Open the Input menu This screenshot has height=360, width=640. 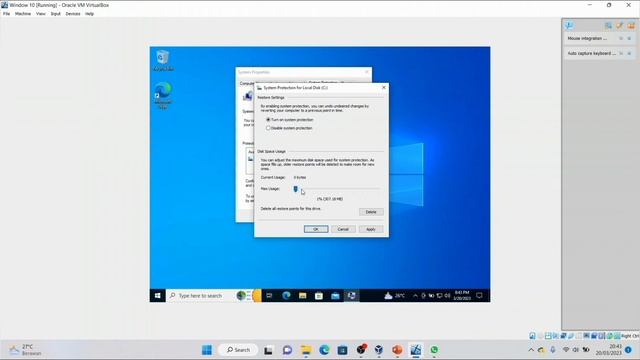[x=56, y=13]
